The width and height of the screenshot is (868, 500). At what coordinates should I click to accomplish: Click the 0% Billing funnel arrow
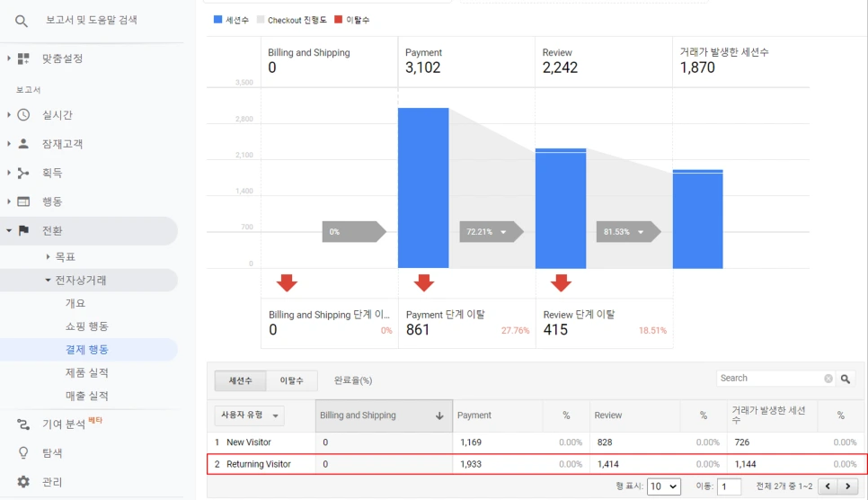coord(354,232)
